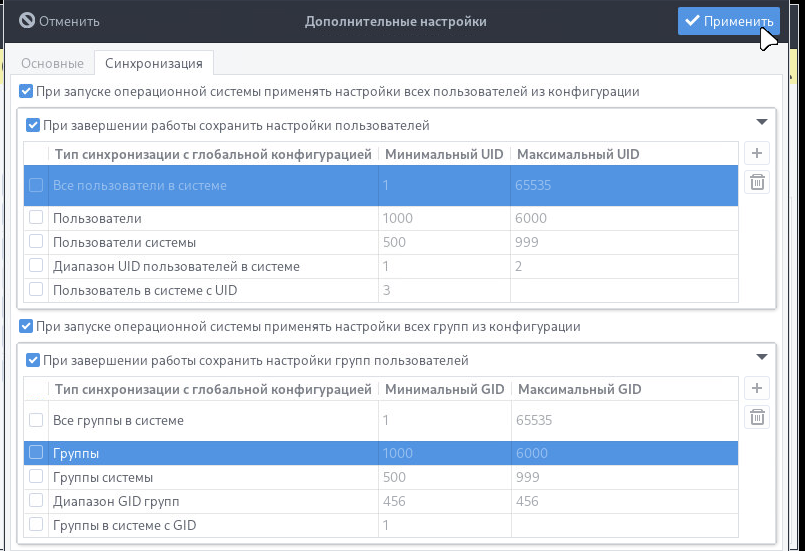This screenshot has width=805, height=551.
Task: Click minimum UID 500 for Пользователи системы
Action: pyautogui.click(x=394, y=242)
